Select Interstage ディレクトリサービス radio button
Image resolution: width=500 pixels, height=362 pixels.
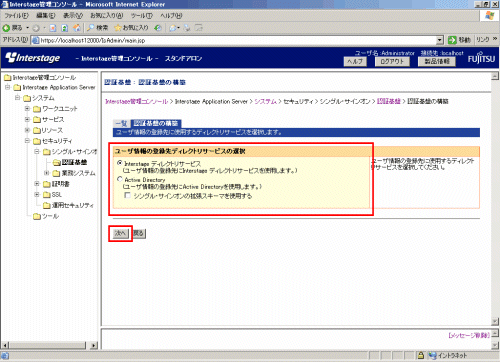pyautogui.click(x=120, y=163)
